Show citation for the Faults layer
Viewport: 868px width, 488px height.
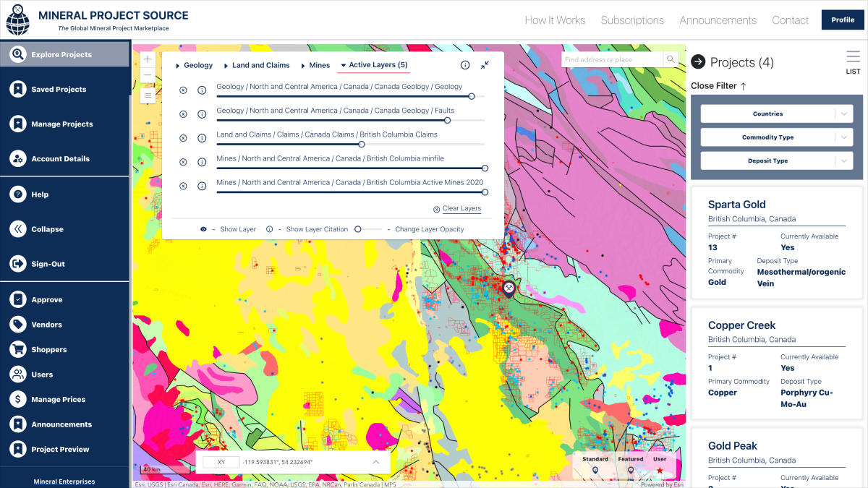[x=202, y=114]
